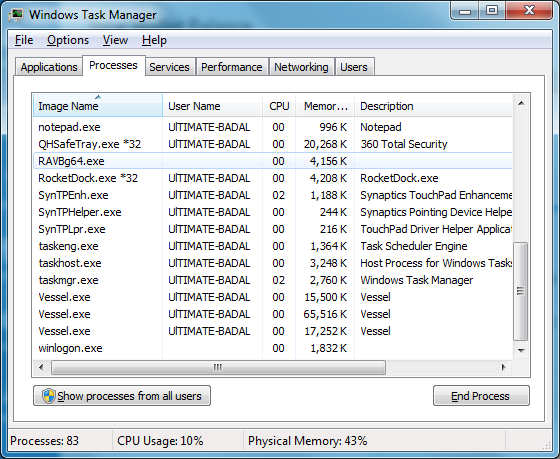The width and height of the screenshot is (560, 459).
Task: Click vertical scrollbar down arrow
Action: click(x=521, y=350)
